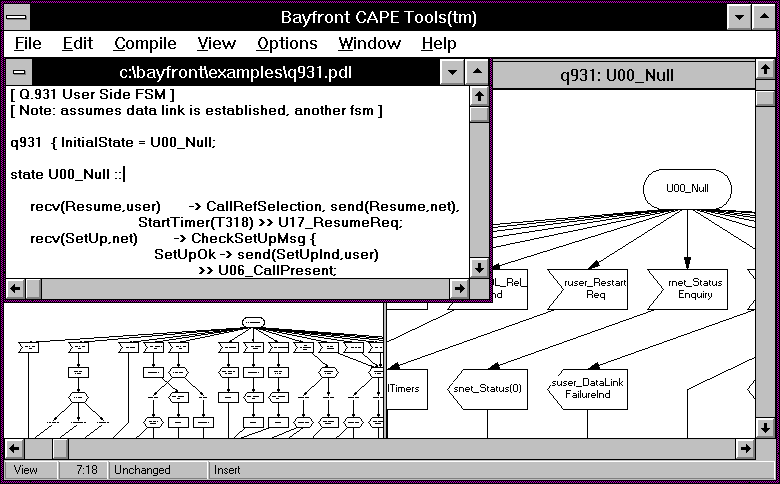Click the 'recv(SetUp,net)' text
The image size is (780, 484).
click(x=84, y=239)
